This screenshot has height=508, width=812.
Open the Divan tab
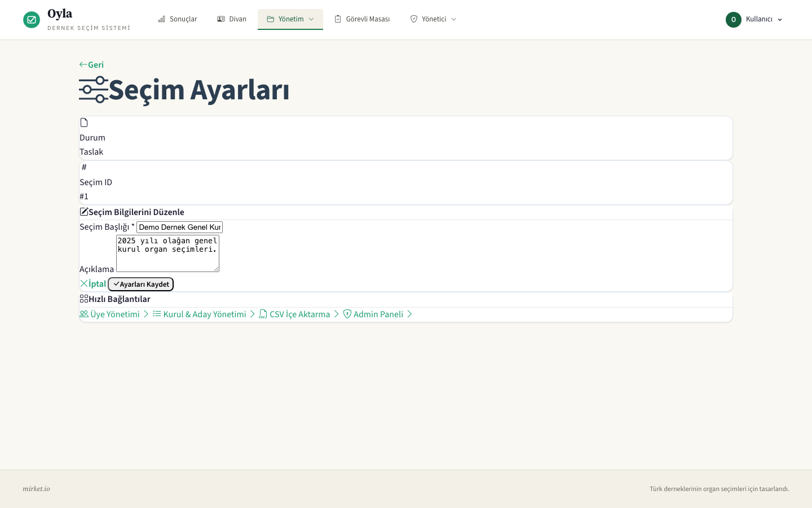tap(232, 19)
